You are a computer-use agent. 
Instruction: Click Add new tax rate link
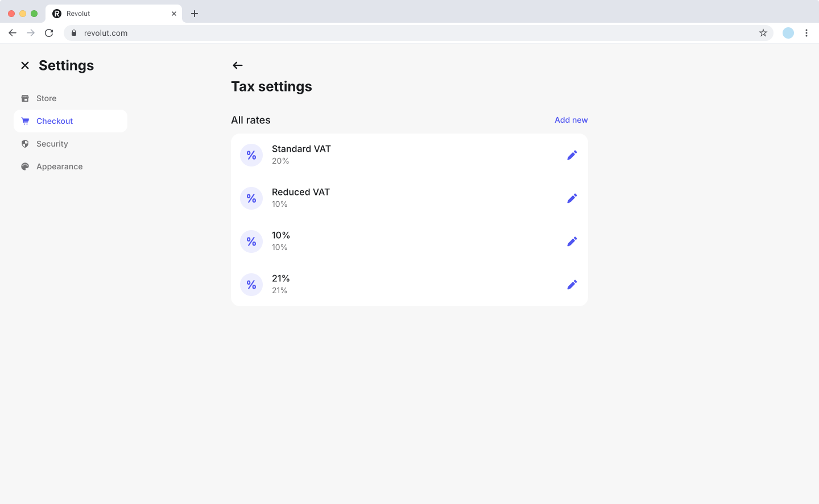click(571, 120)
